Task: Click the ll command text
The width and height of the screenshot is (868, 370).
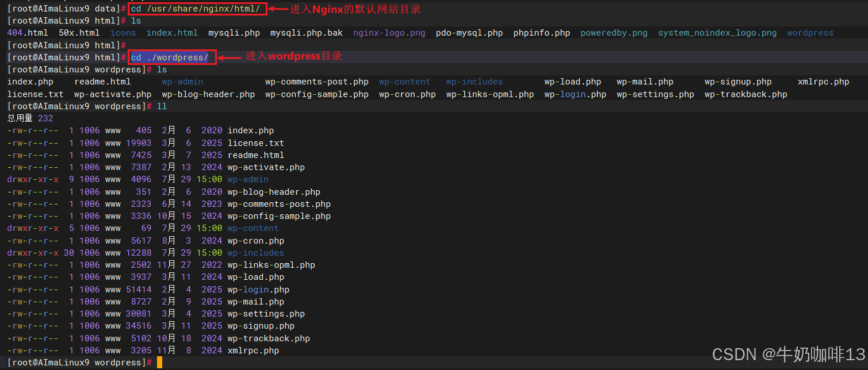Action: (x=162, y=106)
